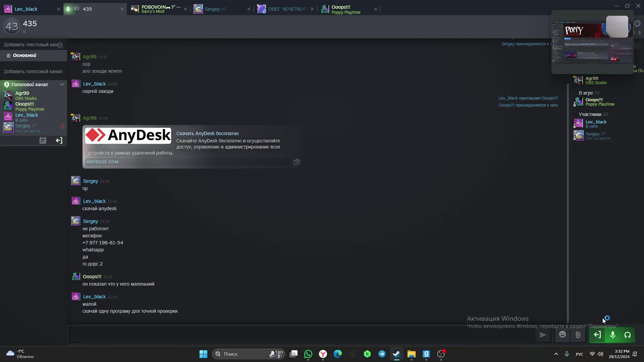Toggle Windows microphone tray indicator
The height and width of the screenshot is (362, 644).
(567, 354)
